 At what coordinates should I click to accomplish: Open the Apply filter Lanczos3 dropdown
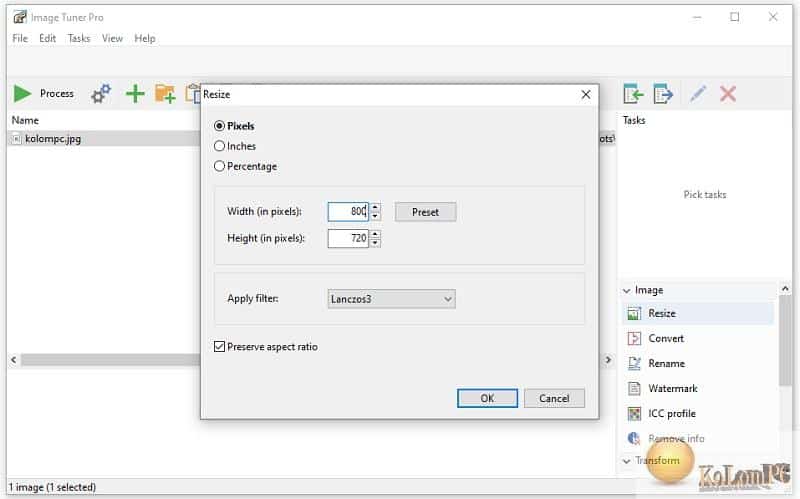coord(391,299)
